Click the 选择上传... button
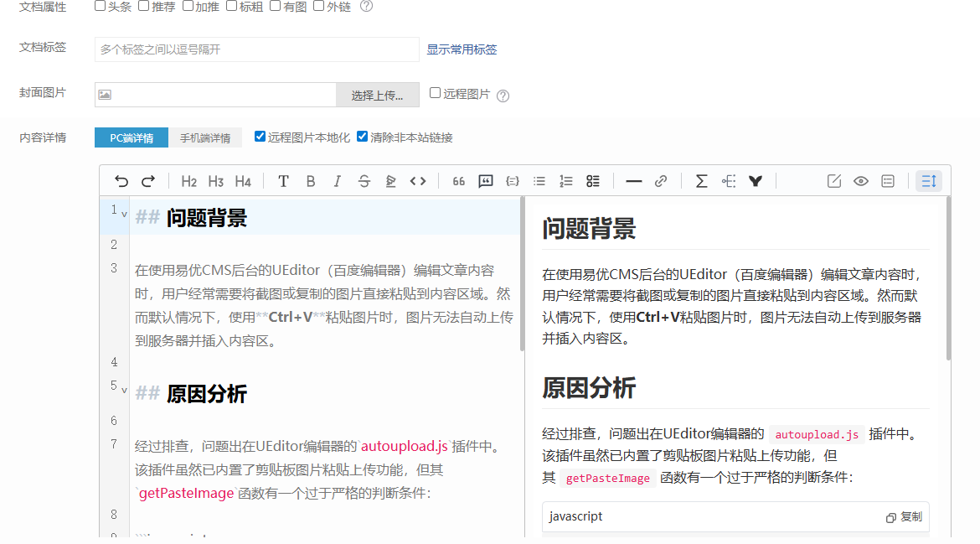Image resolution: width=980 pixels, height=544 pixels. coord(377,95)
